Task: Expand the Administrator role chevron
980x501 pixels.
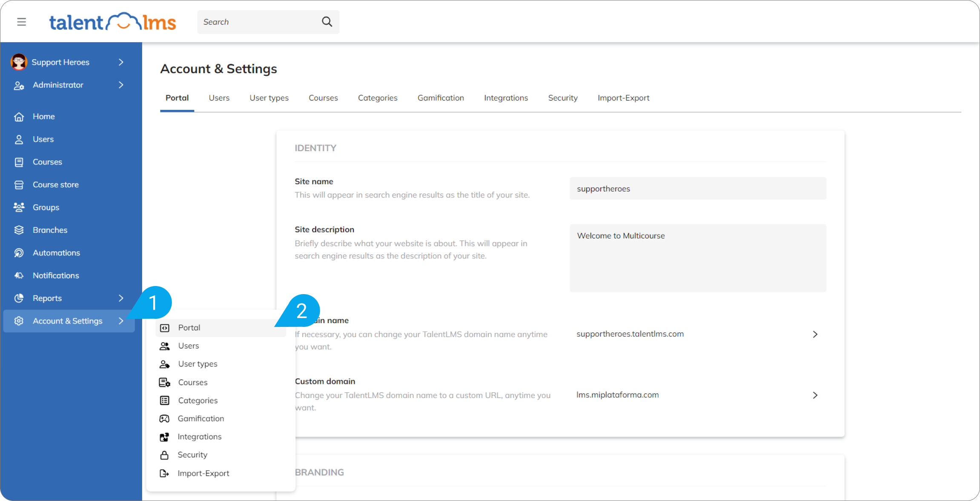Action: pyautogui.click(x=121, y=85)
